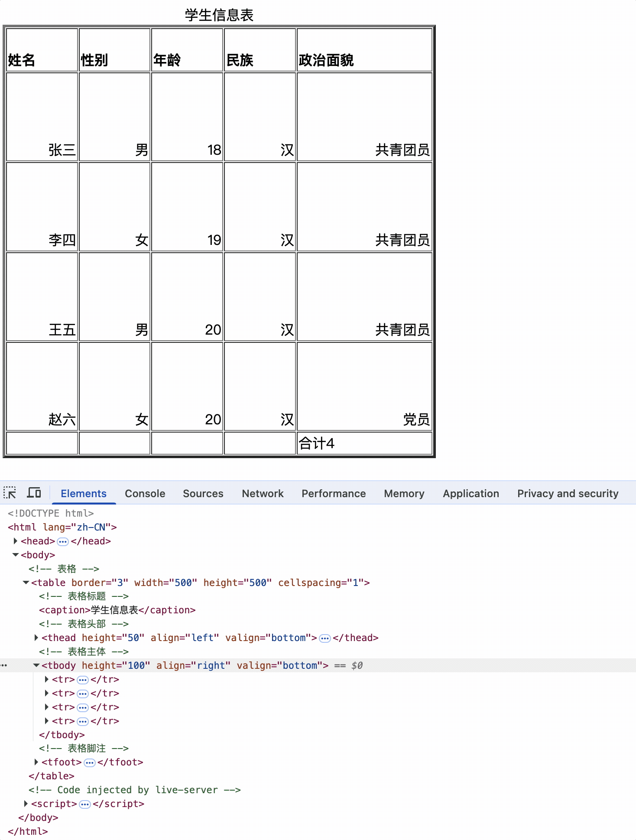Click the ellipsis badge in the script node
The image size is (636, 840).
coord(85,804)
